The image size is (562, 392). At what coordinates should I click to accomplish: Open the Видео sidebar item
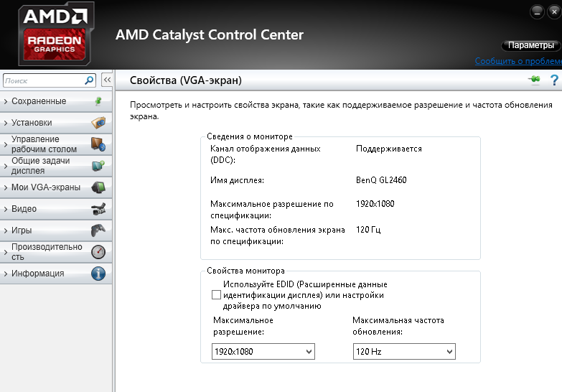[56, 209]
